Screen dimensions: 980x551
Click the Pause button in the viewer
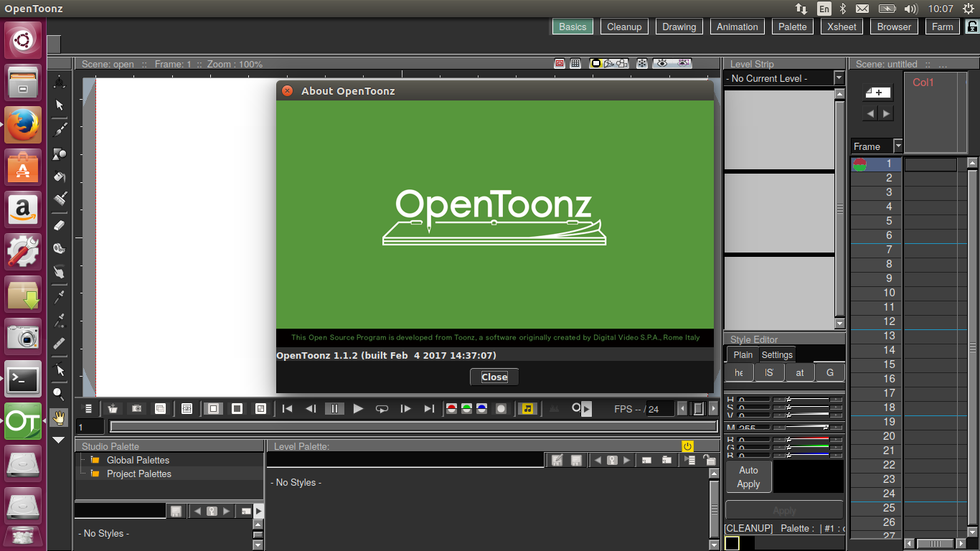[334, 409]
